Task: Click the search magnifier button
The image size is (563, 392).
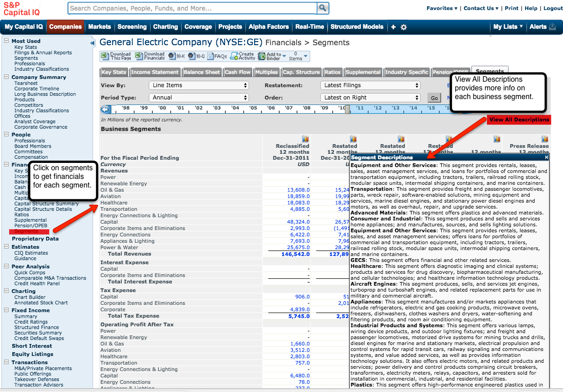Action: (323, 8)
